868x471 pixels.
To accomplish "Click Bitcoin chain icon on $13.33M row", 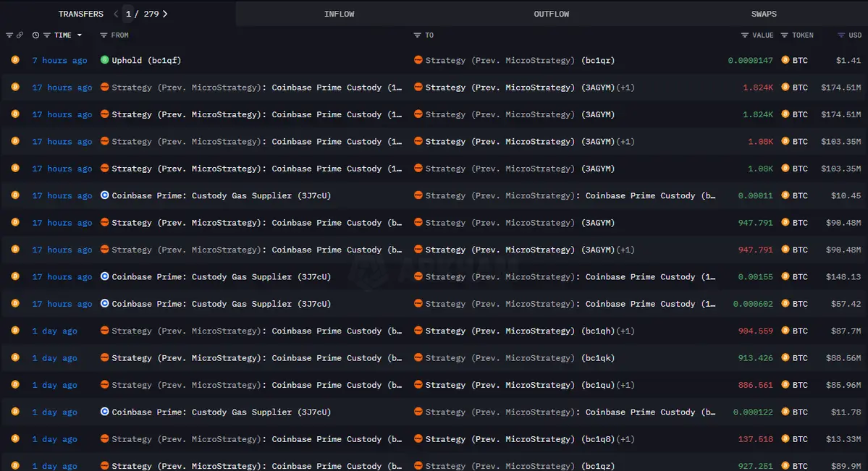I will click(x=15, y=438).
